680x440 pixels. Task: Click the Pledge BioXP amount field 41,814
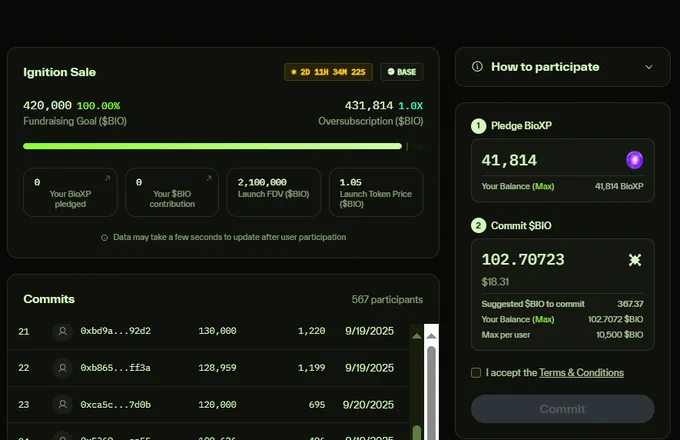tap(509, 160)
